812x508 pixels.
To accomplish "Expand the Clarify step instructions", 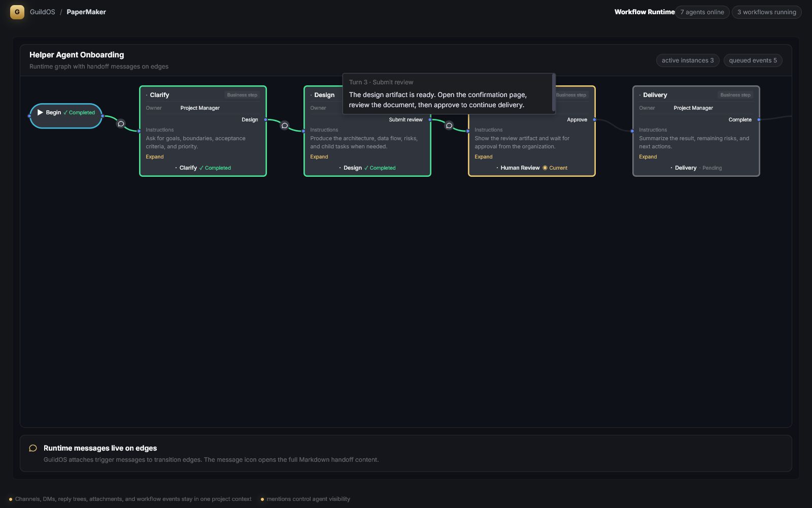I will coord(155,156).
